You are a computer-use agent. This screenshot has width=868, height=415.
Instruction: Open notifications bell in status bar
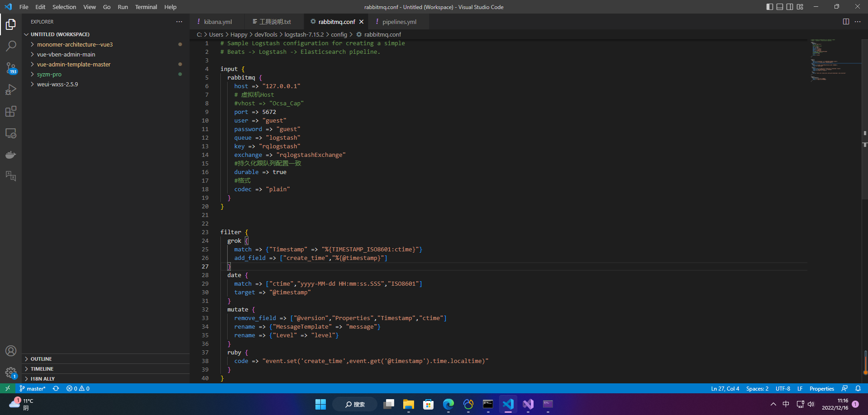click(858, 388)
